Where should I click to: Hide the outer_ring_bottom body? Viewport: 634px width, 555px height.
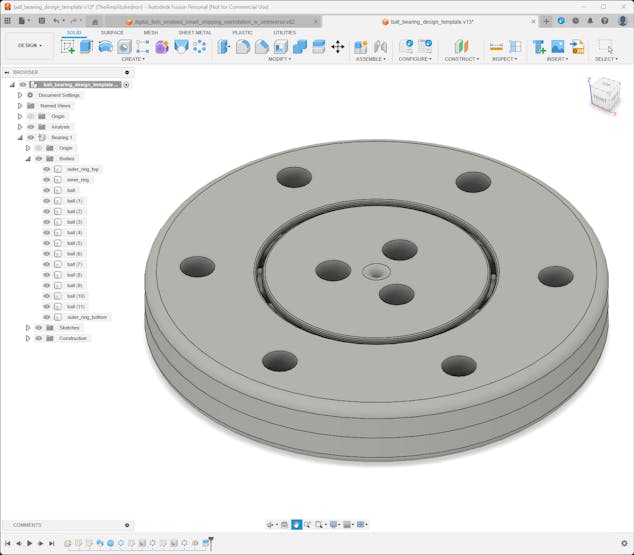46,317
